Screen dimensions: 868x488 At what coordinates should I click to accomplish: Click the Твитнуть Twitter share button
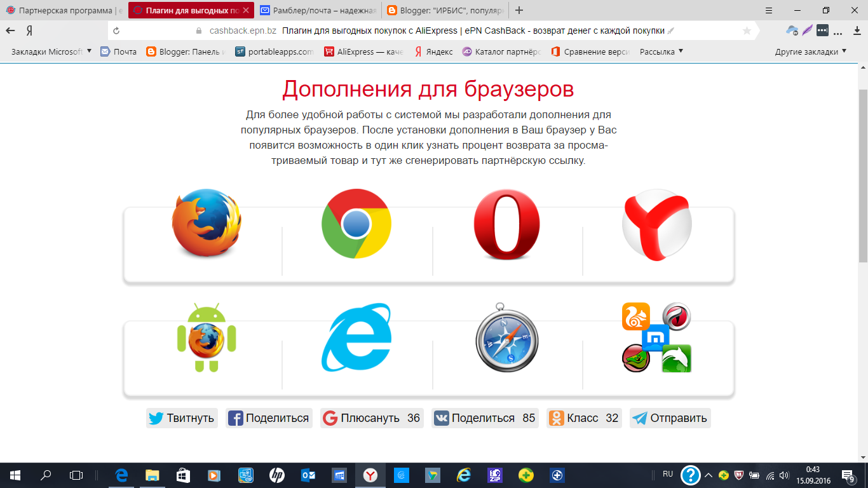[182, 418]
